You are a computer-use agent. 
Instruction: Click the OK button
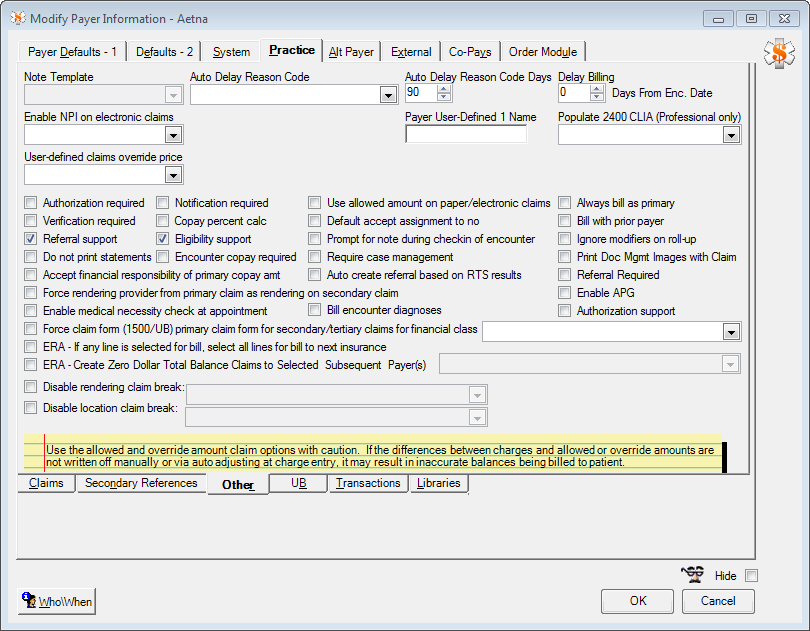pos(637,601)
